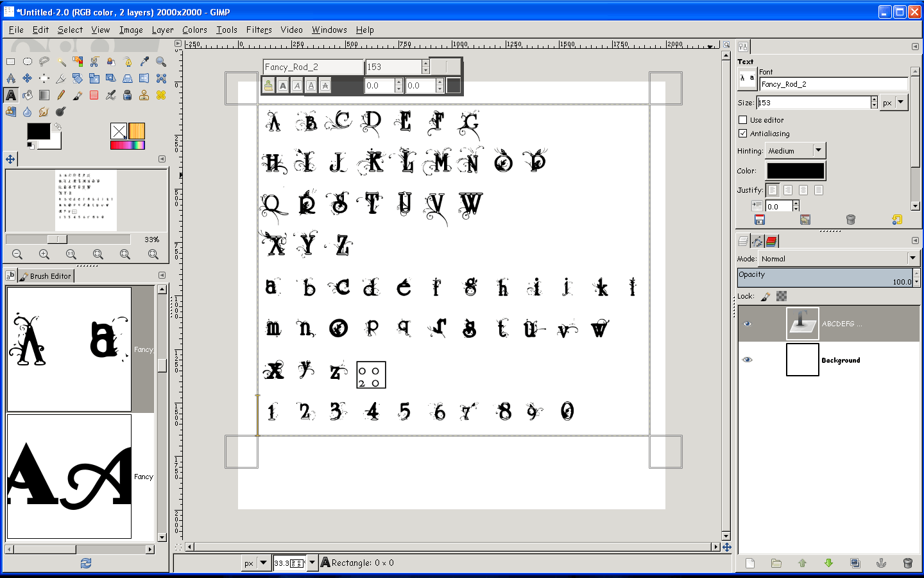924x578 pixels.
Task: Open the Colors menu
Action: (194, 30)
